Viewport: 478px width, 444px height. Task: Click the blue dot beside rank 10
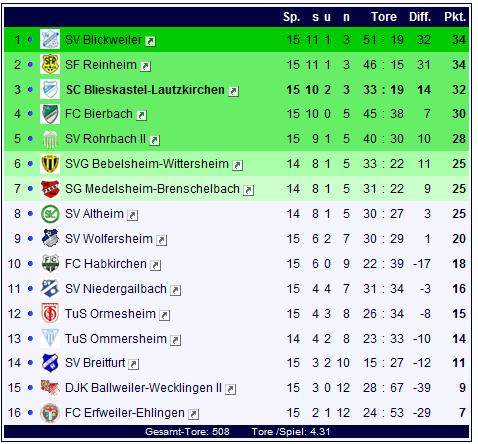[x=30, y=264]
